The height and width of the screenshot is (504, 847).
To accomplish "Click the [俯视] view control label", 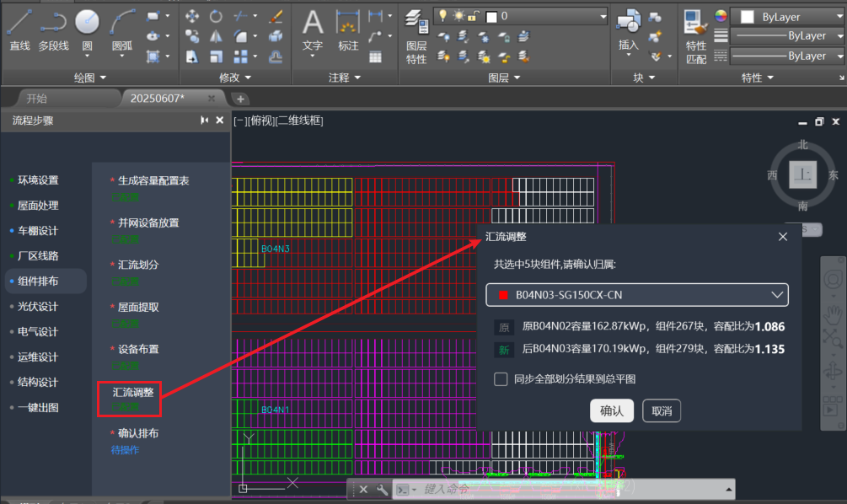I will tap(262, 121).
